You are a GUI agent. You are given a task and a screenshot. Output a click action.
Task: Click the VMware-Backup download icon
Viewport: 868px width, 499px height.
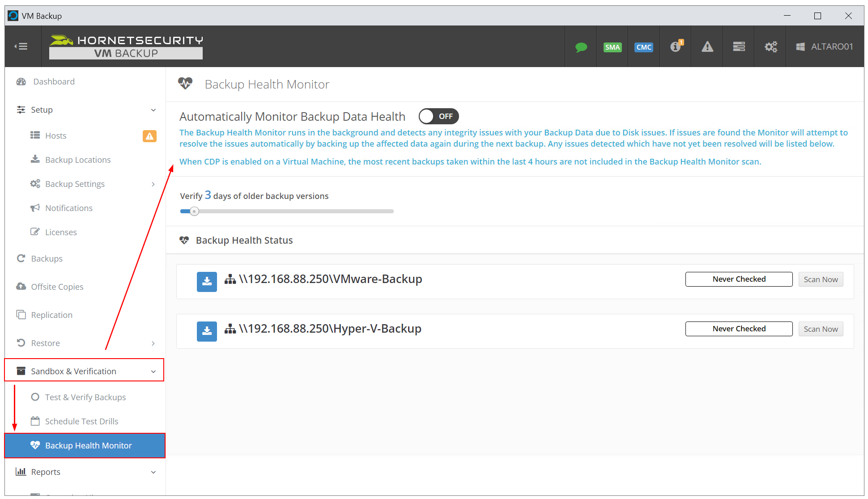click(x=207, y=282)
